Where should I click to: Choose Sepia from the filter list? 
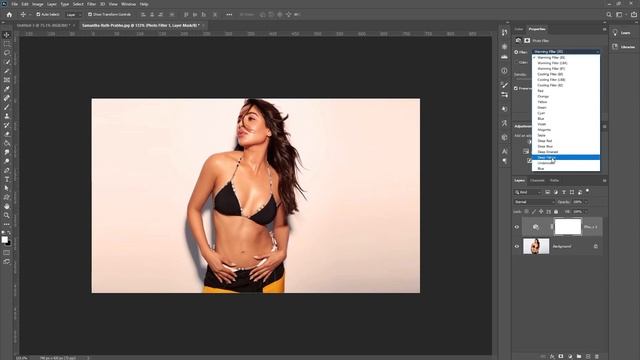coord(566,135)
